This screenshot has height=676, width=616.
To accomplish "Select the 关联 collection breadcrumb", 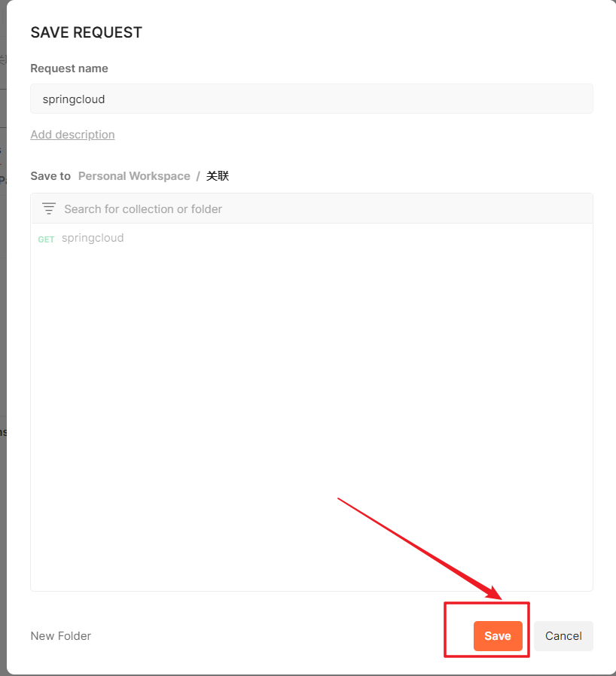I will click(218, 176).
